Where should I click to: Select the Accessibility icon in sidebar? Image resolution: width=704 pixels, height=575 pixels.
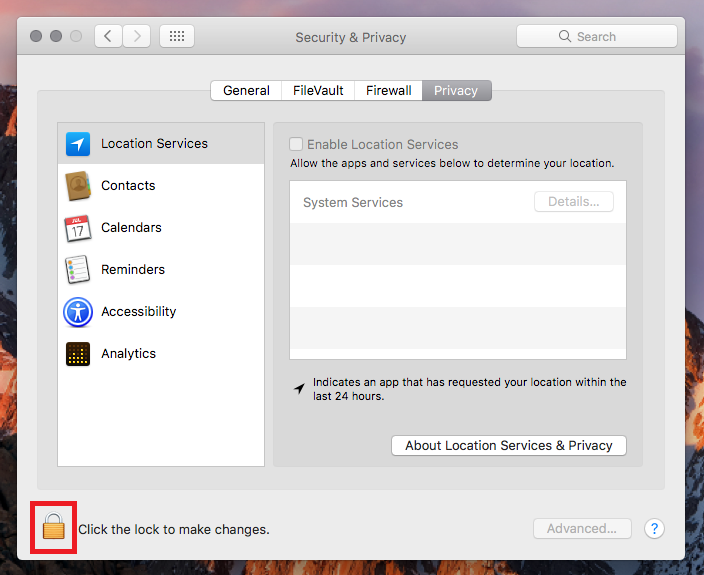tap(78, 312)
